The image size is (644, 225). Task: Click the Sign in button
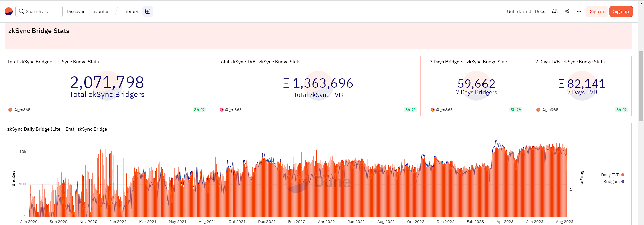coord(597,11)
